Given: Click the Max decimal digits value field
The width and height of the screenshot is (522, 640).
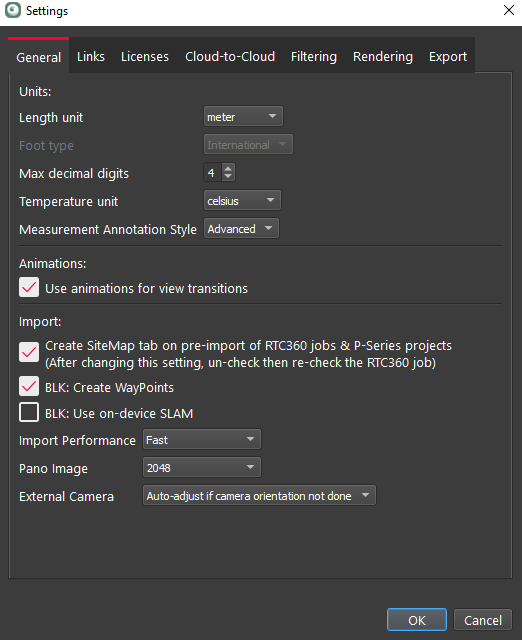Looking at the screenshot, I should pyautogui.click(x=212, y=173).
